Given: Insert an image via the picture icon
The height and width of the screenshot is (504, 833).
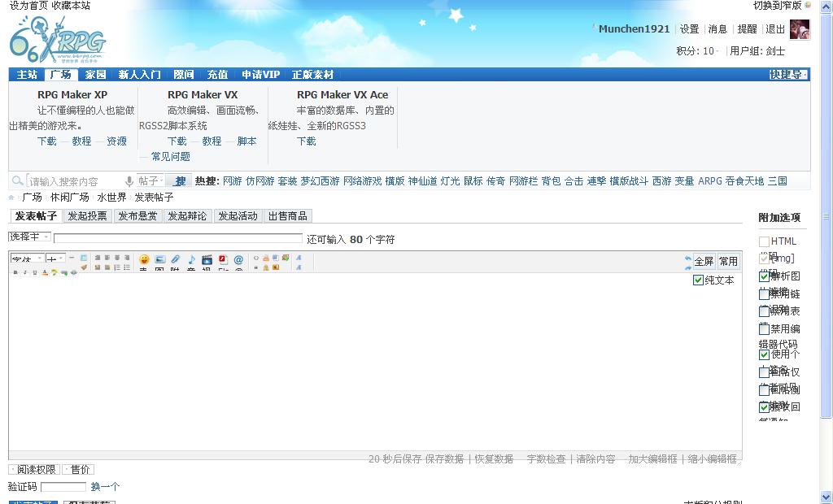Looking at the screenshot, I should (160, 259).
